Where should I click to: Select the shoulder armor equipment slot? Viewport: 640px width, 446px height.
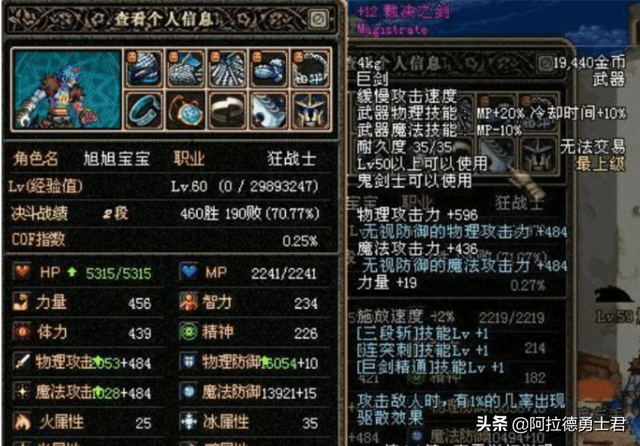pyautogui.click(x=144, y=69)
